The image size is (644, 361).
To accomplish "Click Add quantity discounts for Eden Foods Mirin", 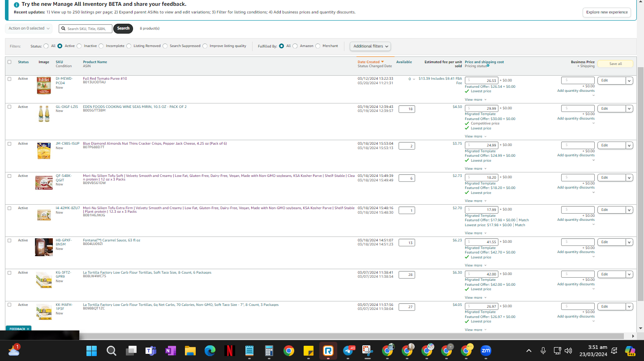I will pos(576,119).
